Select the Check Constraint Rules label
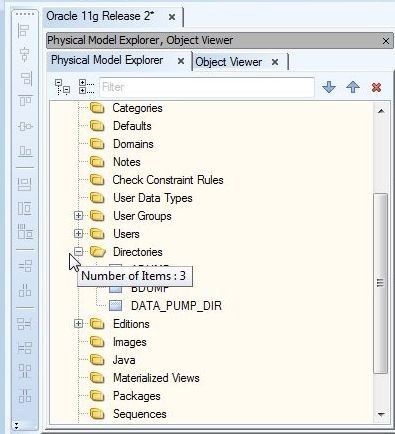395x434 pixels. 168,180
